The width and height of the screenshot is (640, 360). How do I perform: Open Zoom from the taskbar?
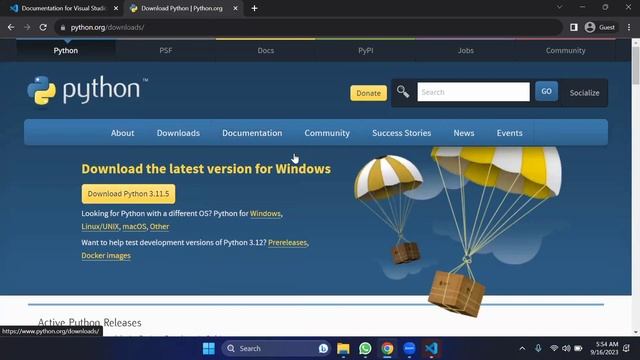pyautogui.click(x=409, y=349)
